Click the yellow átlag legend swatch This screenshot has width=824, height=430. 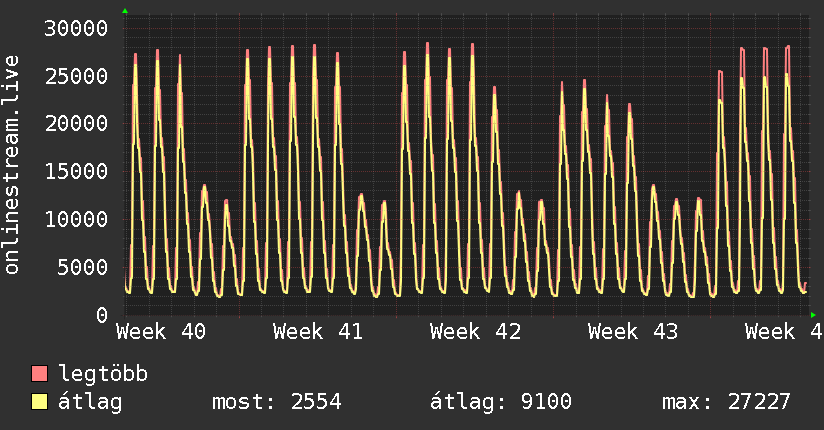coord(39,402)
